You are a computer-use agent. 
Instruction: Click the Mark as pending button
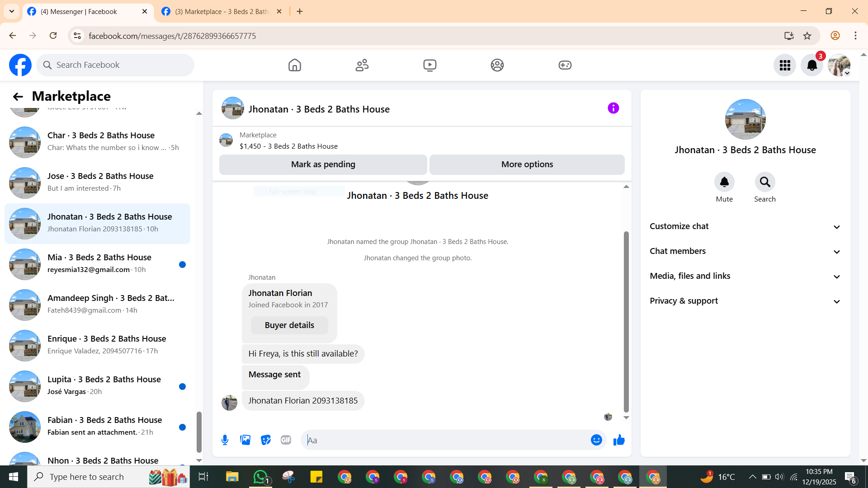click(x=323, y=164)
